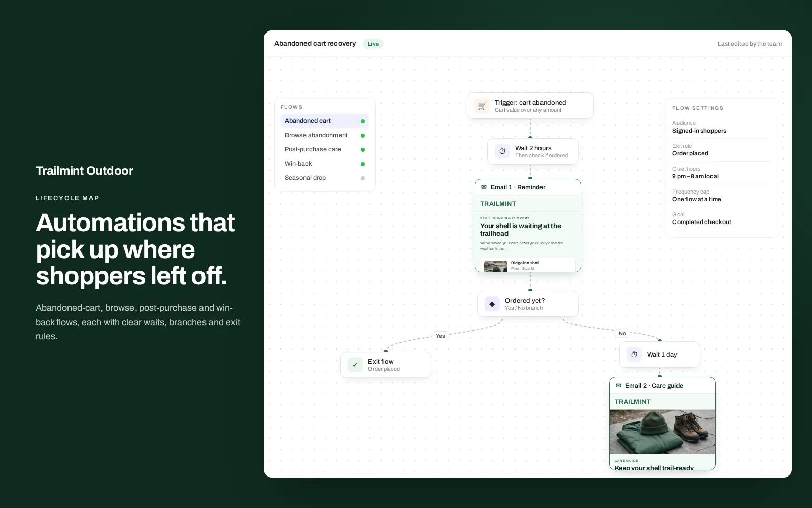Click Last edited by the team text
This screenshot has width=812, height=508.
750,44
